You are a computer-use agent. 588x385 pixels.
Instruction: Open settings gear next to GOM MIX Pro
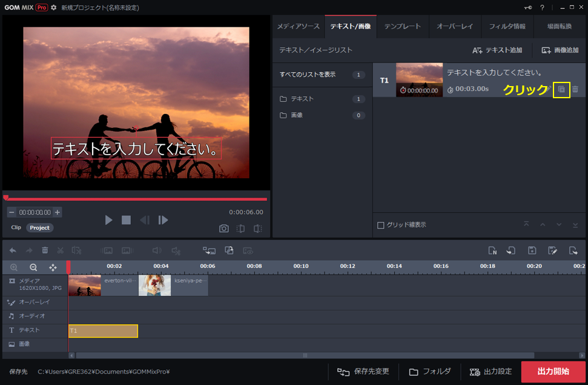[53, 7]
